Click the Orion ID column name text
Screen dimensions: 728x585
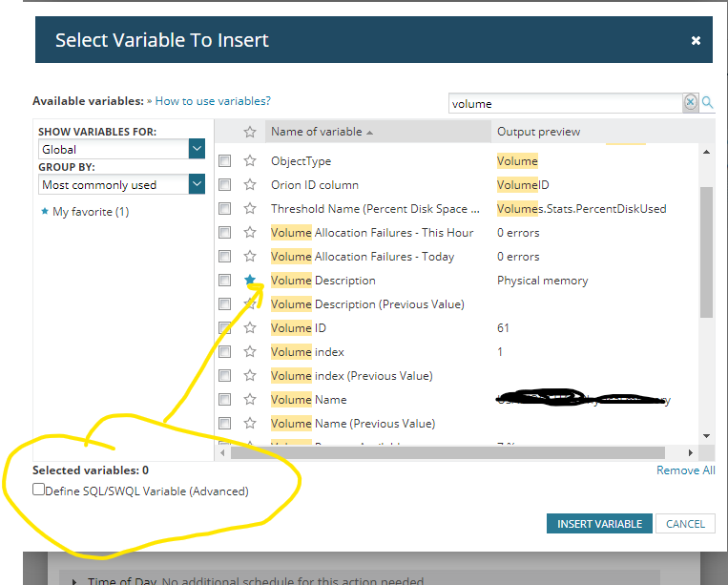pyautogui.click(x=315, y=185)
